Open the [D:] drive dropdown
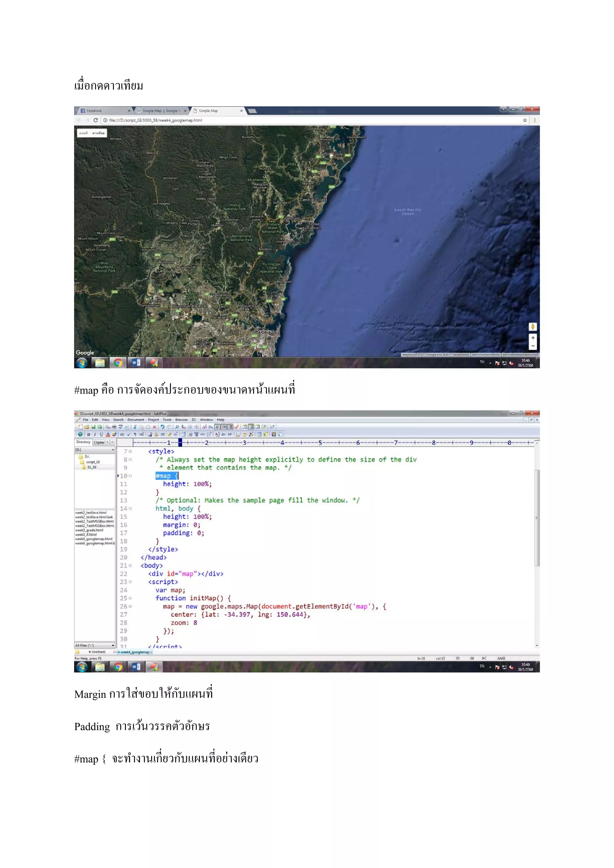Screen dimensions: 614x868 [x=94, y=450]
